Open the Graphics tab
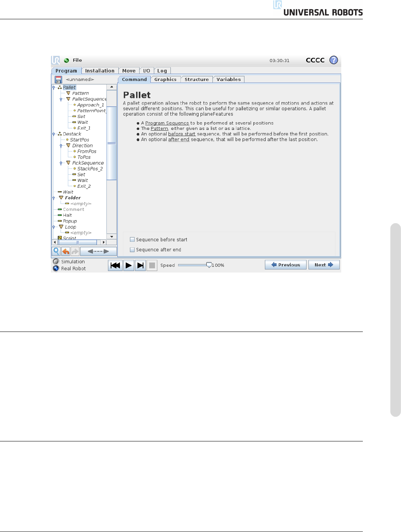Image resolution: width=401 pixels, height=532 pixels. point(165,79)
